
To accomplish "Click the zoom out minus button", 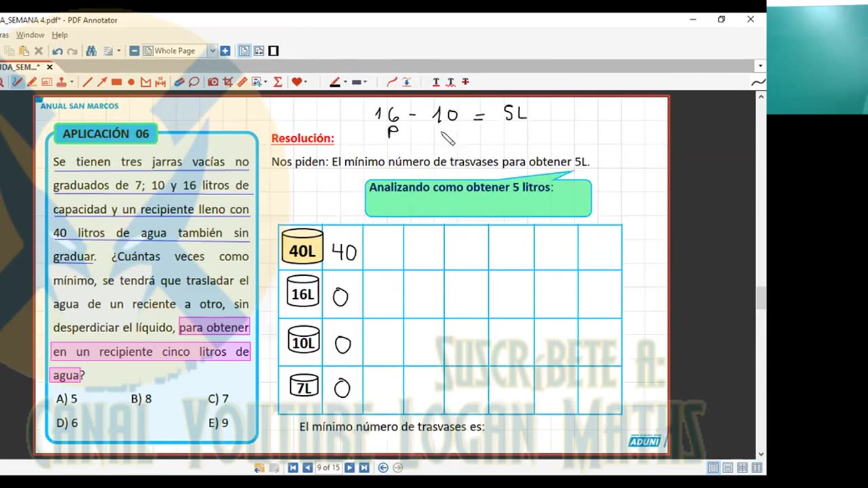I will coord(134,51).
